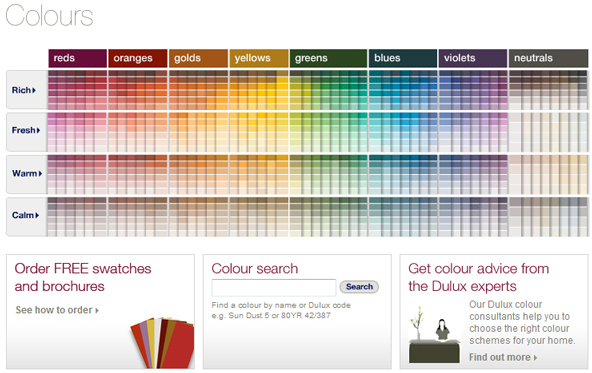Pick the Rich oranges swatch block
Image resolution: width=592 pixels, height=373 pixels.
138,90
